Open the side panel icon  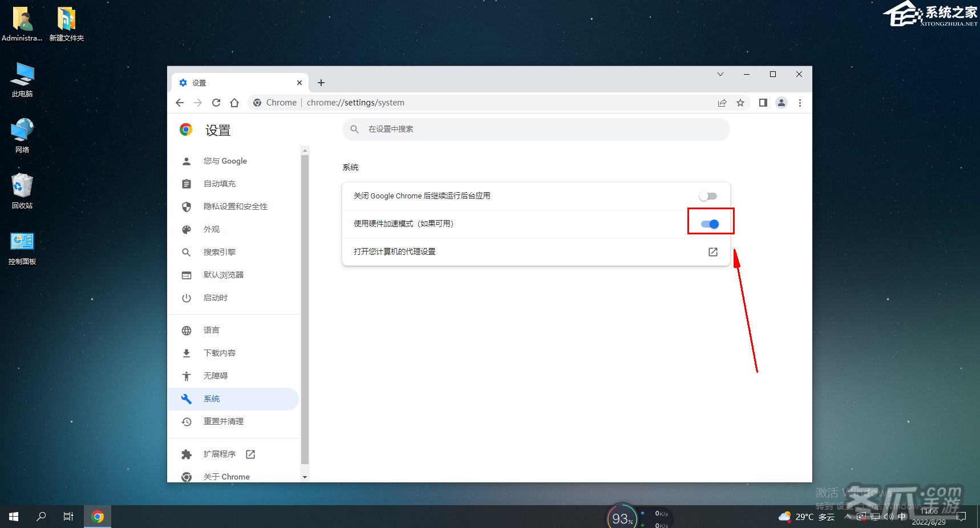763,103
